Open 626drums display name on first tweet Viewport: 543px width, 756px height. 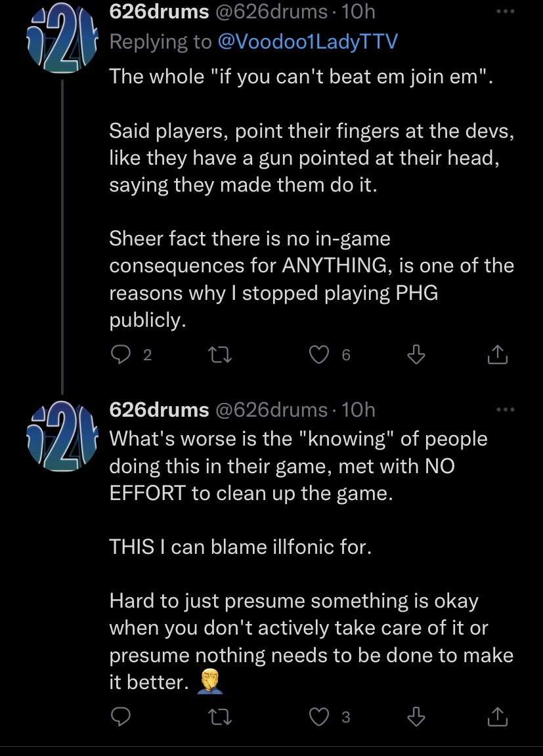point(159,12)
